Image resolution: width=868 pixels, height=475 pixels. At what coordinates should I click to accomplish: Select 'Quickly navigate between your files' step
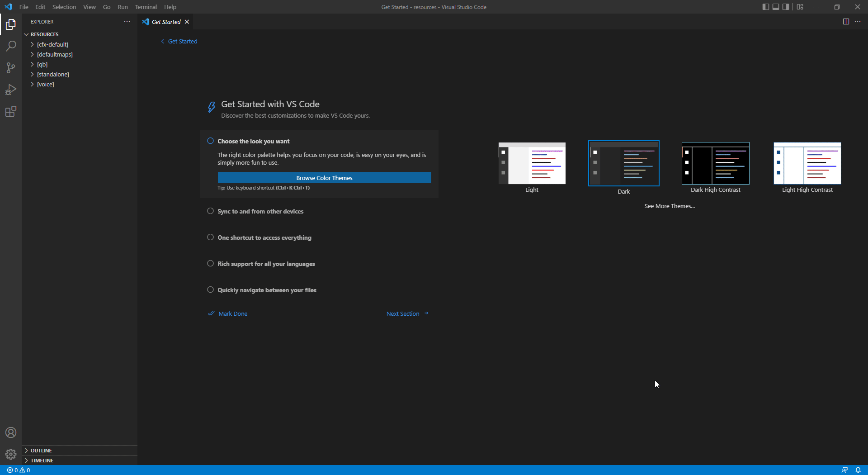267,290
